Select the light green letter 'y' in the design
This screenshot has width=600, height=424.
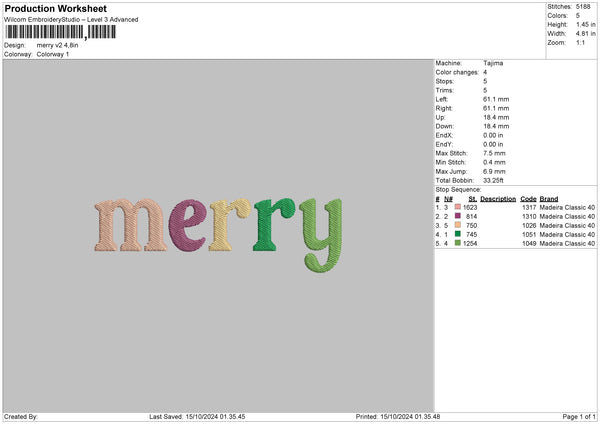coord(321,235)
